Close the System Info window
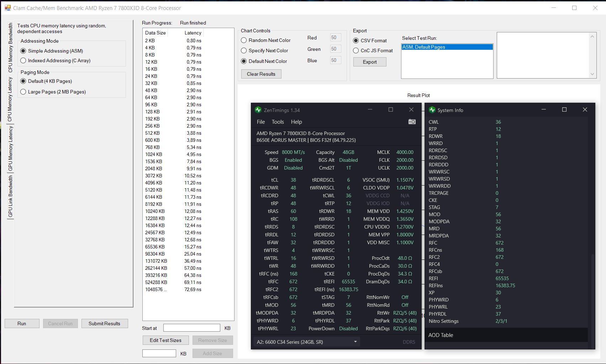Viewport: 606px width, 364px height. 585,109
